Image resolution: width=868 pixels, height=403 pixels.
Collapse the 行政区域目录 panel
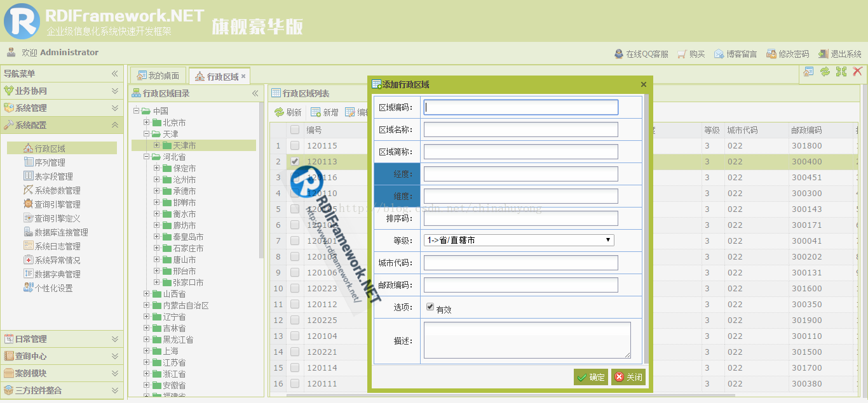click(255, 93)
